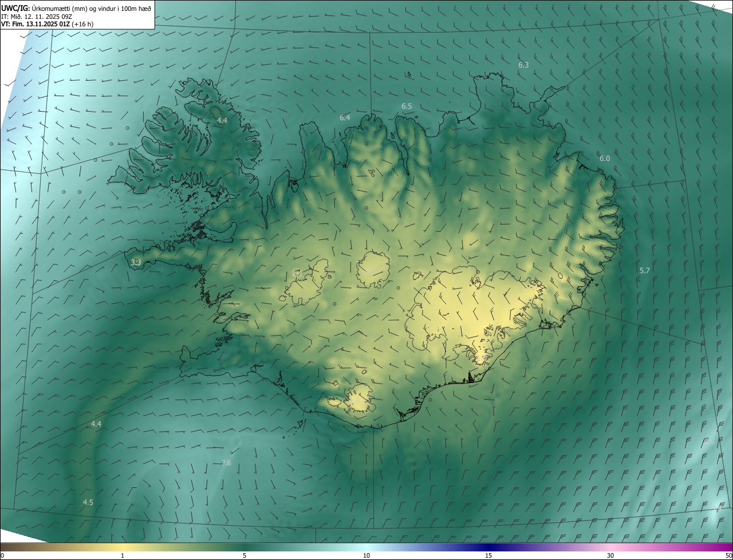Click the color scale label 50
Viewport: 733px width, 560px height.
point(728,555)
